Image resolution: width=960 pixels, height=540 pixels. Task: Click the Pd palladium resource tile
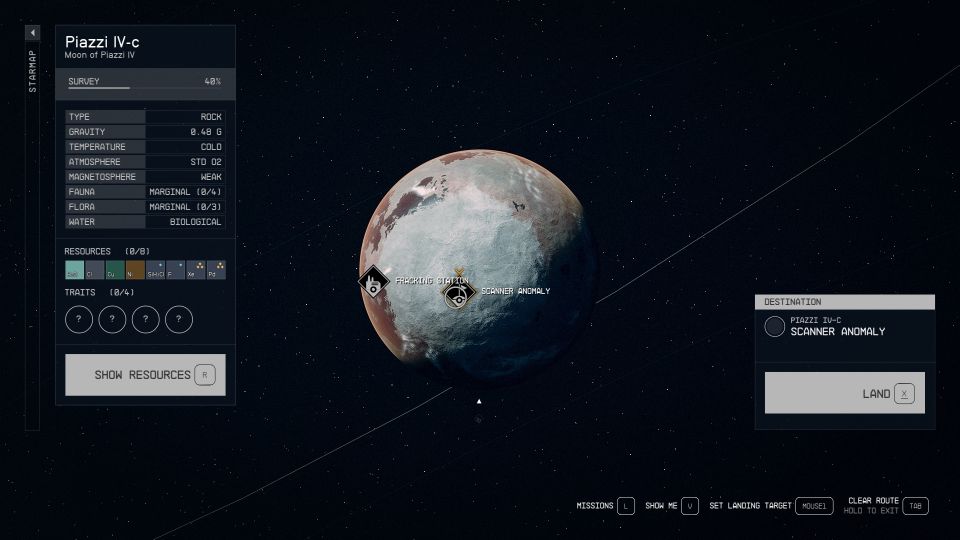click(216, 270)
